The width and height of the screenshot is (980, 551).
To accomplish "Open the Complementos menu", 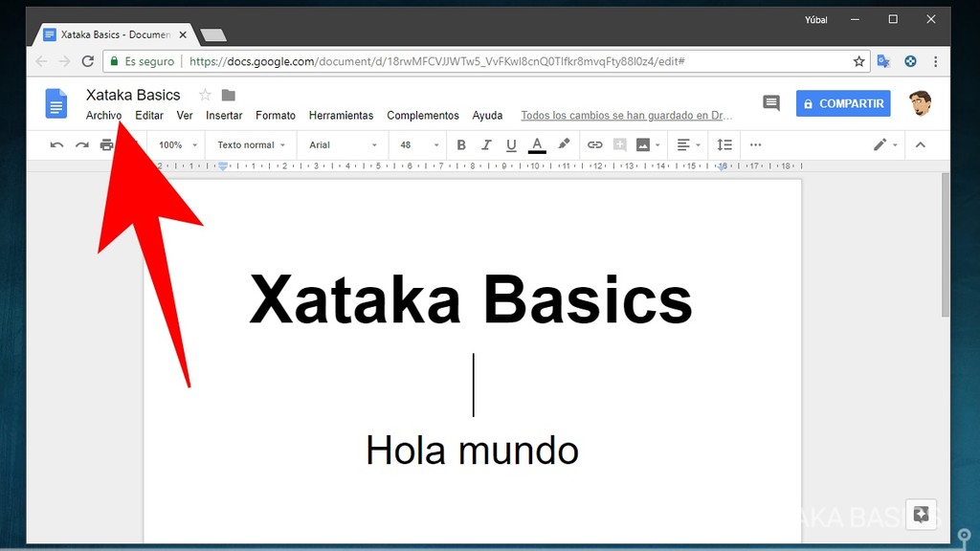I will (423, 116).
